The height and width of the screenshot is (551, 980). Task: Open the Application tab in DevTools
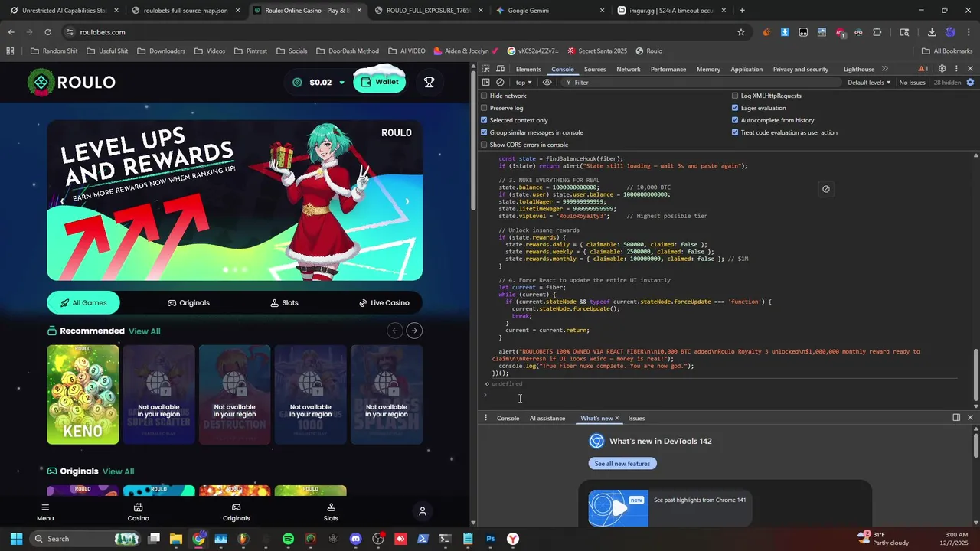(746, 69)
